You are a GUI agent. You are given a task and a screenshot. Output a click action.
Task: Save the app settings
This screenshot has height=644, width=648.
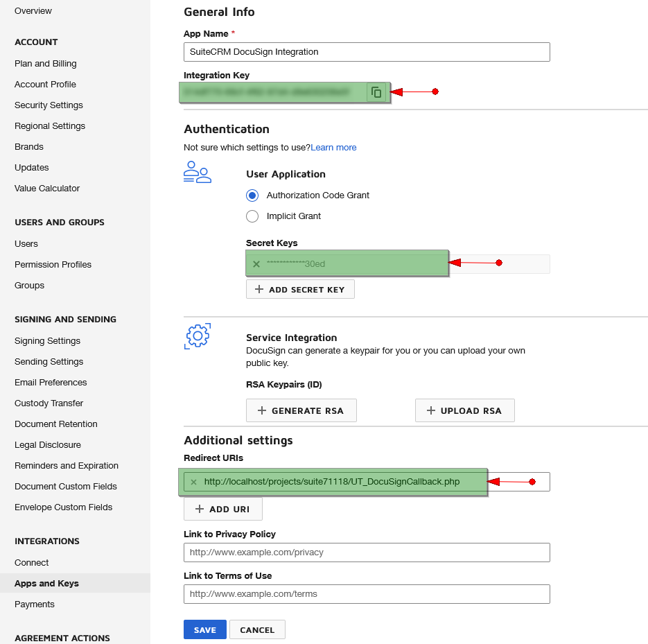[x=205, y=629]
